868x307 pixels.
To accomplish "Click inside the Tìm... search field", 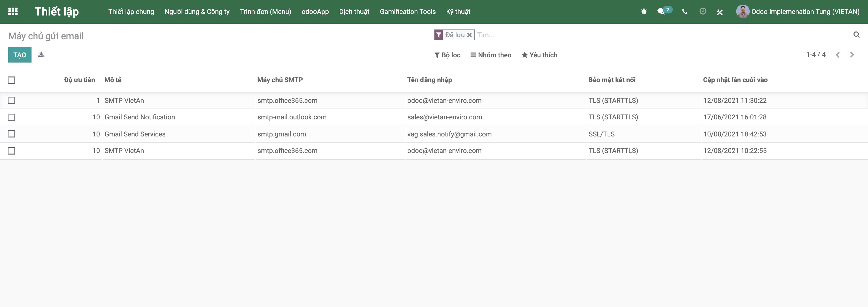I will [x=539, y=35].
